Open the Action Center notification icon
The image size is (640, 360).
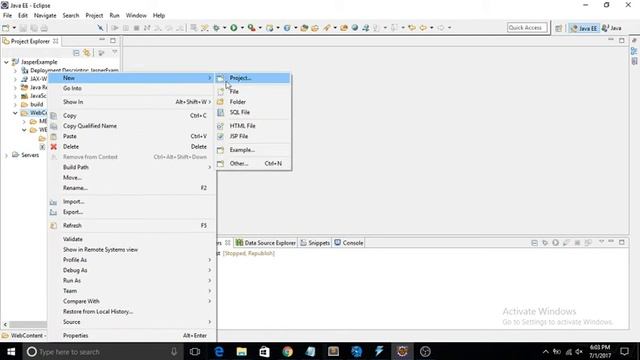[624, 351]
